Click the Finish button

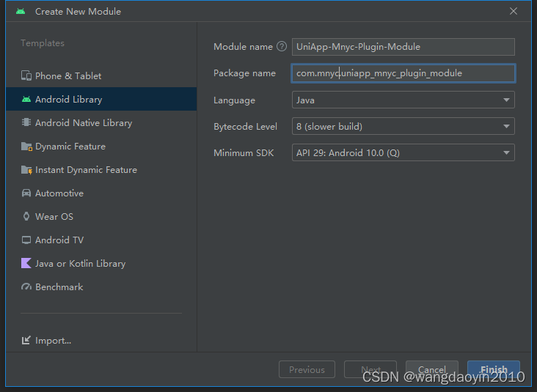click(494, 369)
